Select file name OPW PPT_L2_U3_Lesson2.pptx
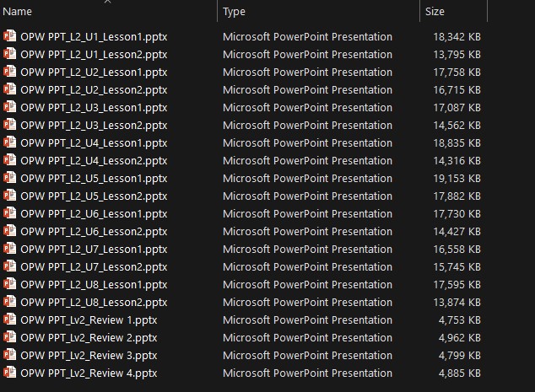Image resolution: width=535 pixels, height=392 pixels. coord(94,126)
